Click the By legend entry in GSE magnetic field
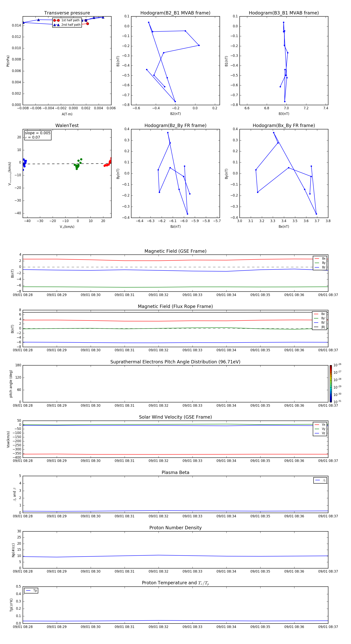The width and height of the screenshot is (351, 644). point(320,263)
